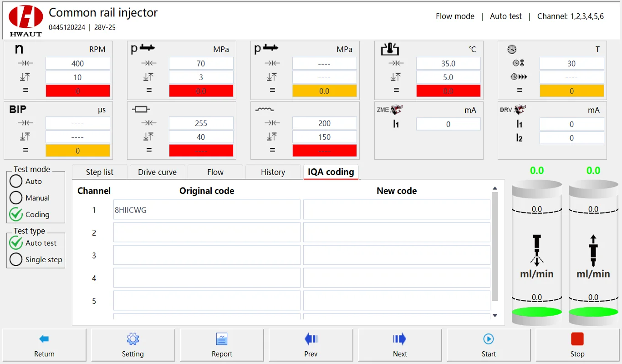Choose Single step test type
Screen dimensions: 622x364
coord(16,259)
